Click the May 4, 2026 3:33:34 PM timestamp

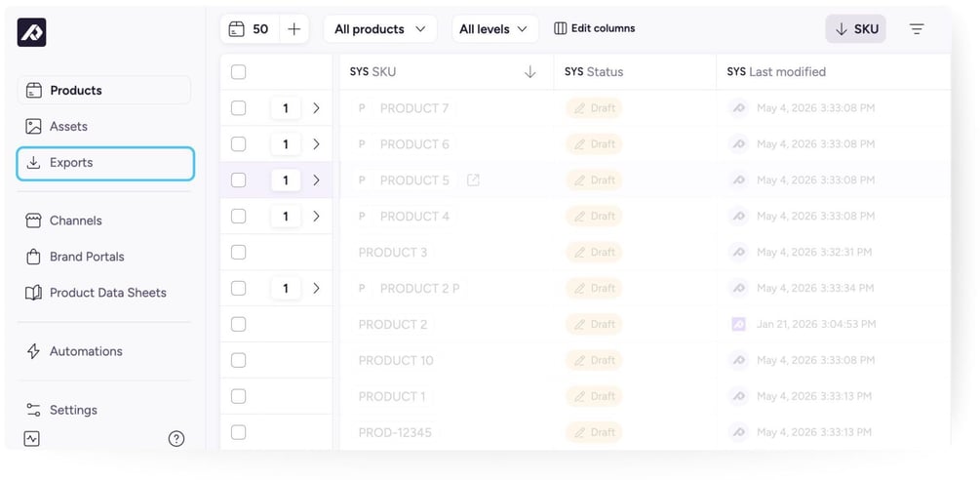pos(815,288)
